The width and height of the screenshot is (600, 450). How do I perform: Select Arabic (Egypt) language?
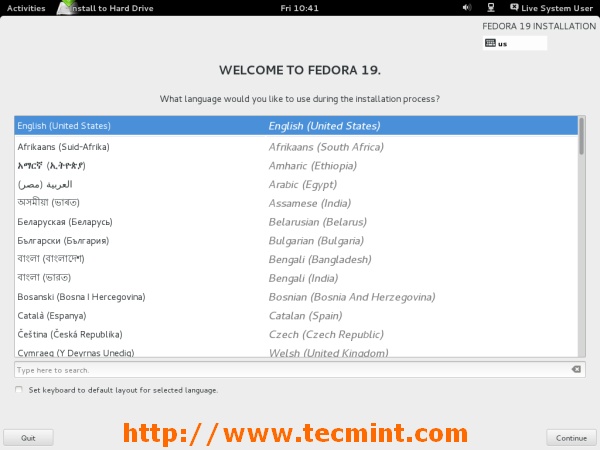point(296,184)
